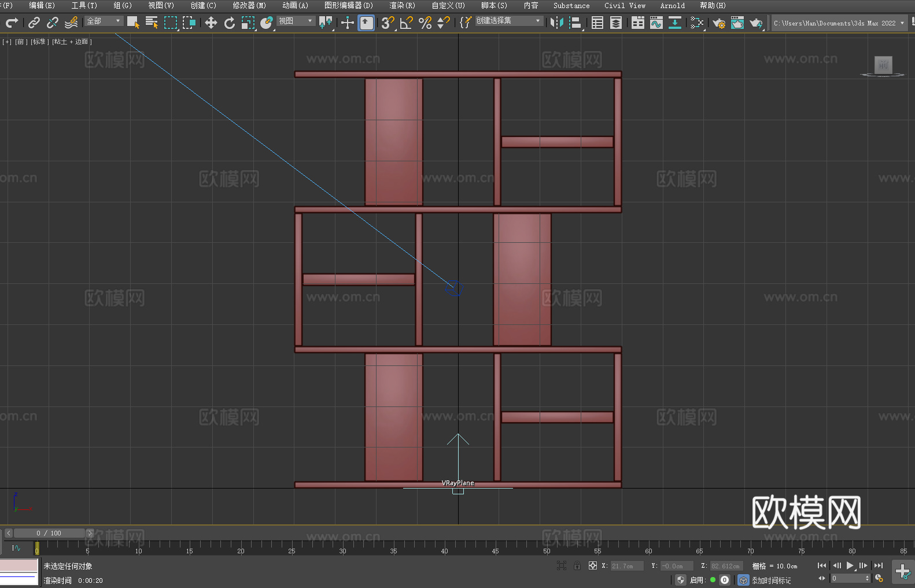This screenshot has width=915, height=588.
Task: Toggle the 3D Snaps button
Action: click(388, 23)
